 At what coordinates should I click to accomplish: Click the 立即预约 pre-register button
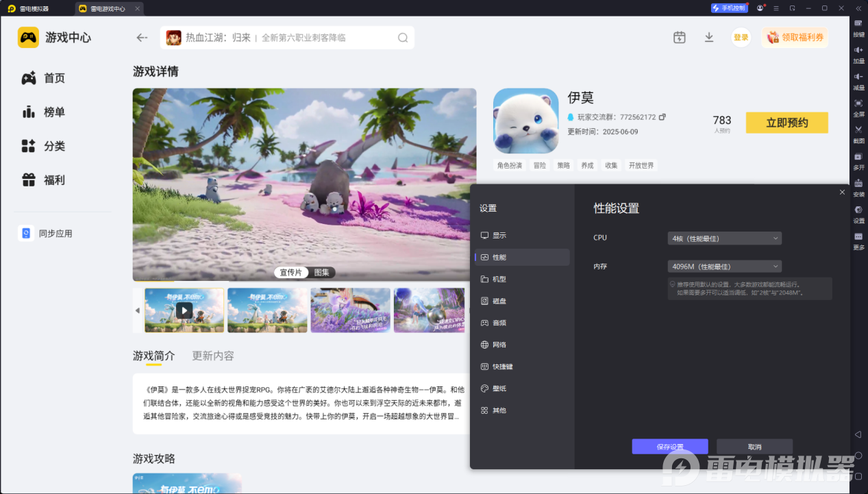(786, 123)
